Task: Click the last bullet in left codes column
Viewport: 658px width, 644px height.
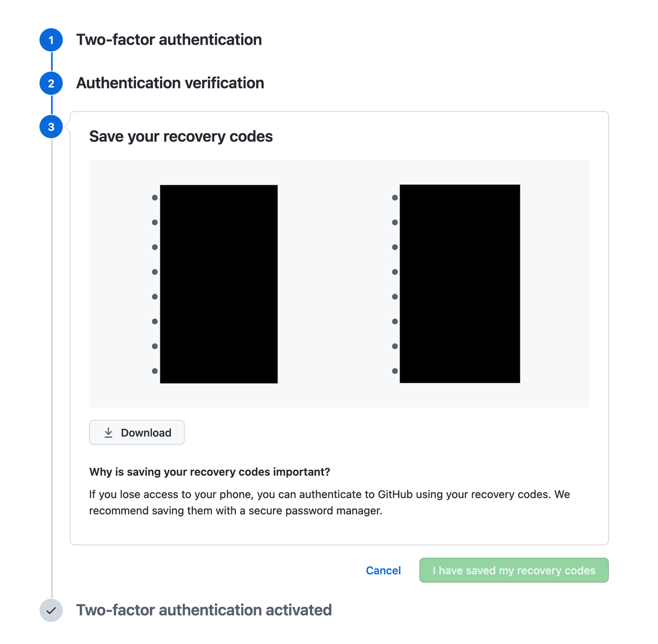Action: [155, 371]
